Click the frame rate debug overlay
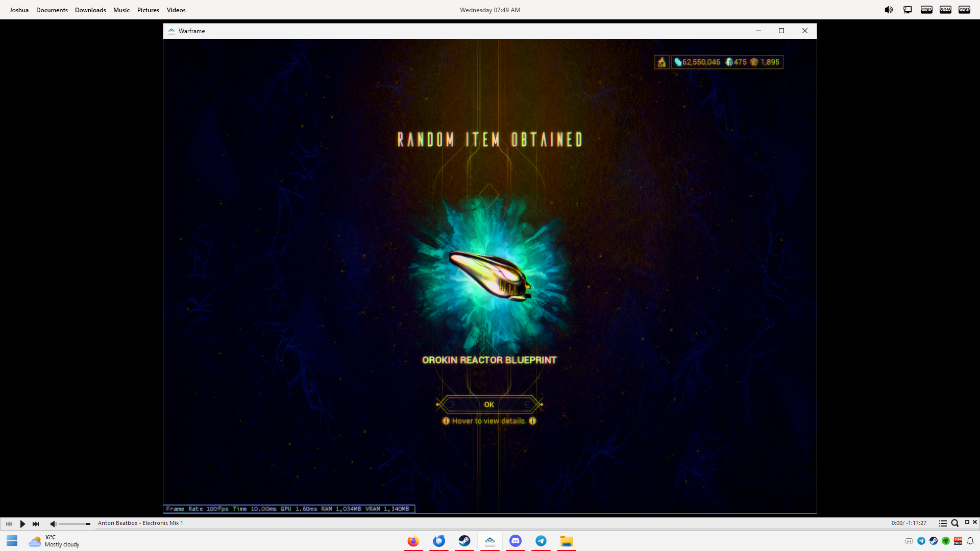 tap(289, 509)
